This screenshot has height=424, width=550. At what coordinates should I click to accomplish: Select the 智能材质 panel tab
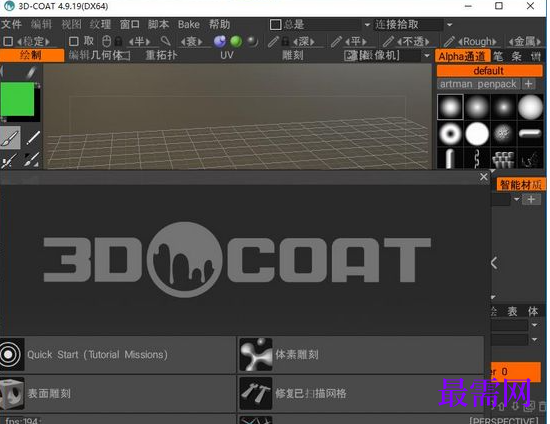tap(521, 184)
